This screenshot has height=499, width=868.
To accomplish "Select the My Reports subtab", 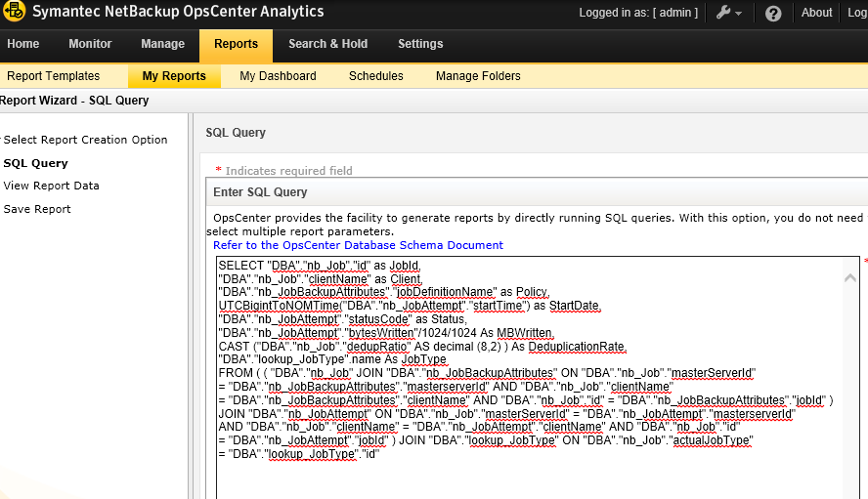I will point(174,76).
